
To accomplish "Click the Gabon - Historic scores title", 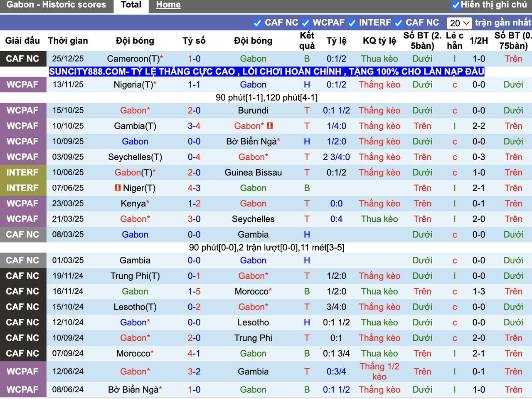I will 56,5.
